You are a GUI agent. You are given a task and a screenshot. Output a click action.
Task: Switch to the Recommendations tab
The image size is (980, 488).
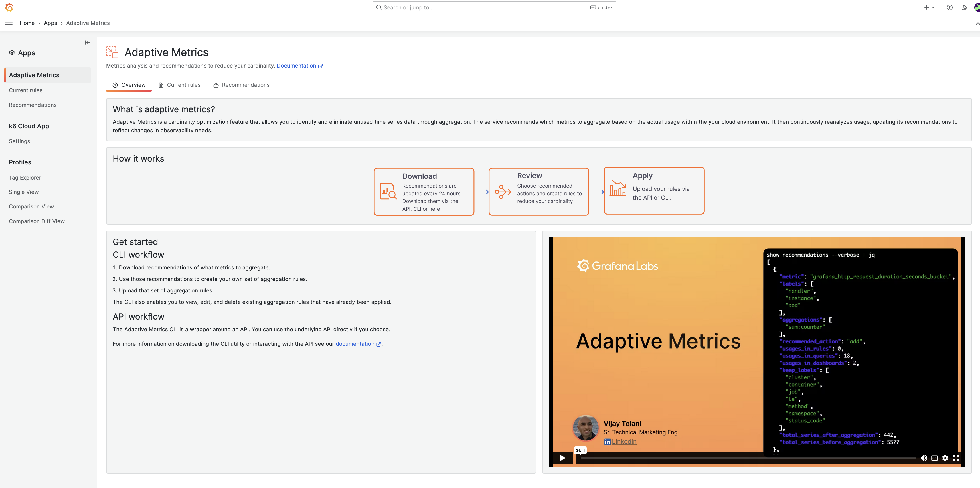point(241,85)
